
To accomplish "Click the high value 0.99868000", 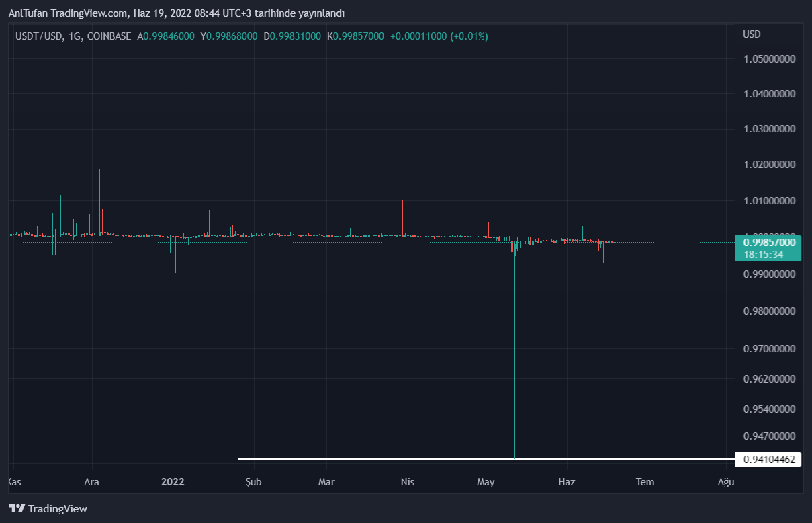I will 232,36.
